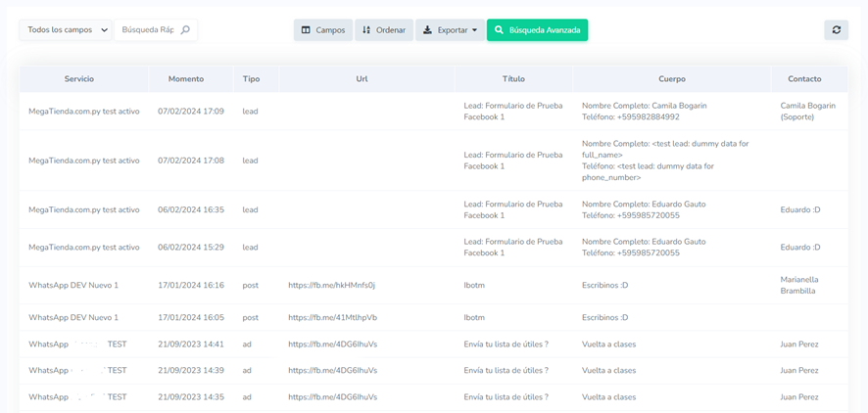Click the magnifier icon in quick search
Image resolution: width=868 pixels, height=413 pixels.
click(186, 30)
